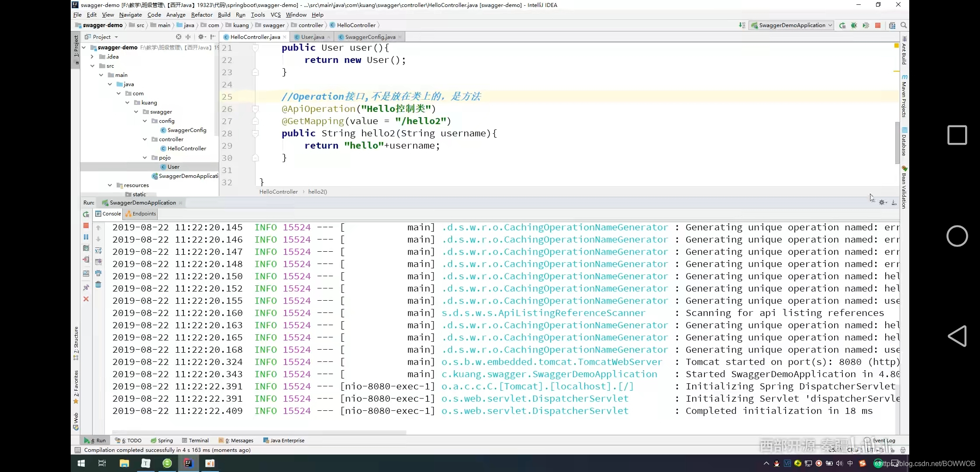Open Search Everywhere magnifier icon
980x472 pixels.
[904, 25]
